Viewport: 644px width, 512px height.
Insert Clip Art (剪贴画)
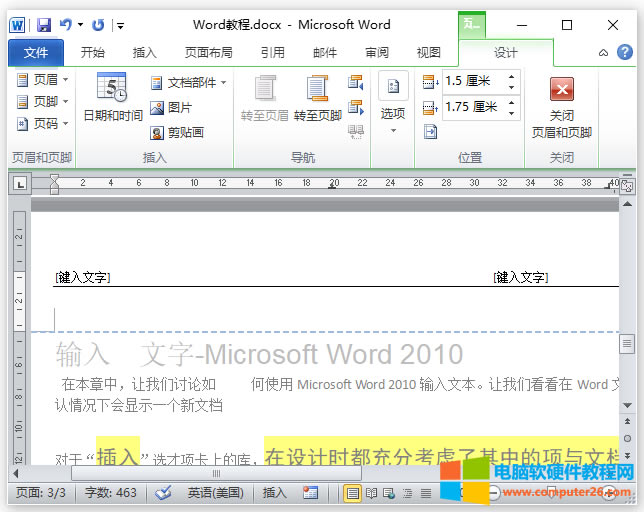click(x=177, y=133)
